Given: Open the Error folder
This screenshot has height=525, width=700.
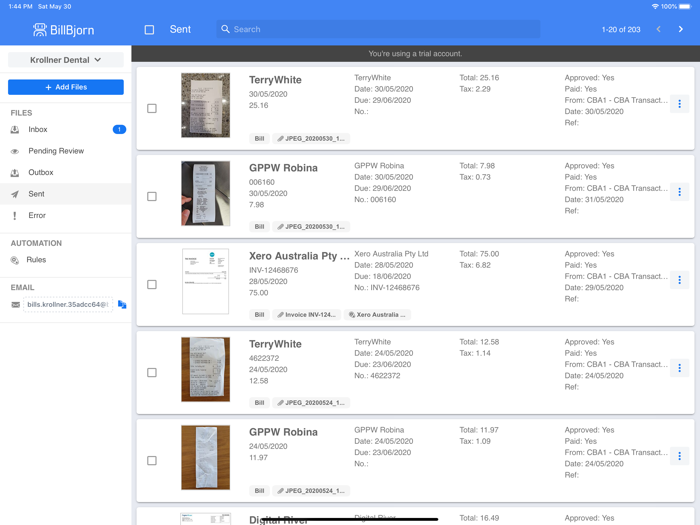Looking at the screenshot, I should tap(66, 215).
